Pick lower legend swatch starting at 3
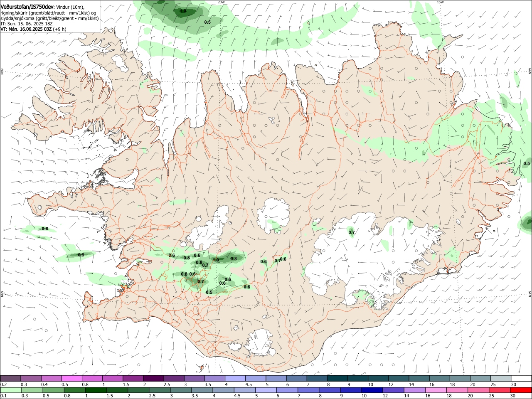 (180, 390)
